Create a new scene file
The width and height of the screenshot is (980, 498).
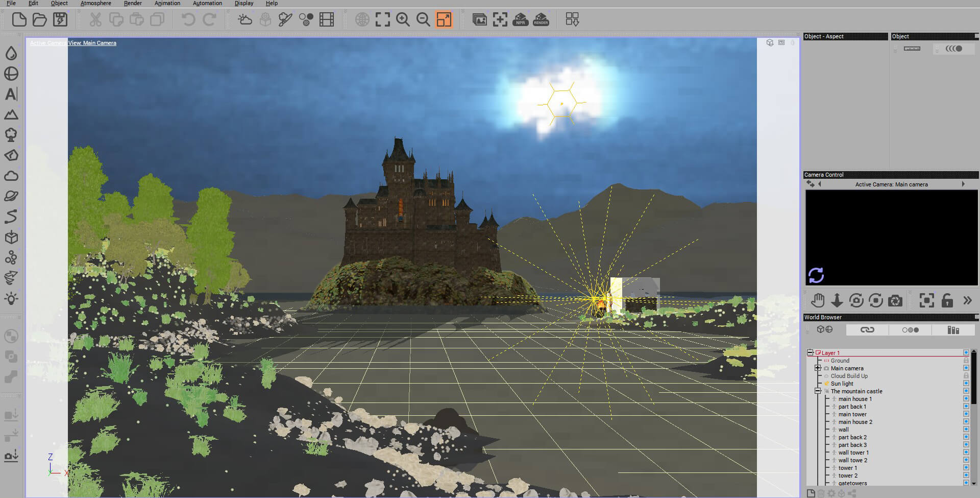(x=19, y=20)
